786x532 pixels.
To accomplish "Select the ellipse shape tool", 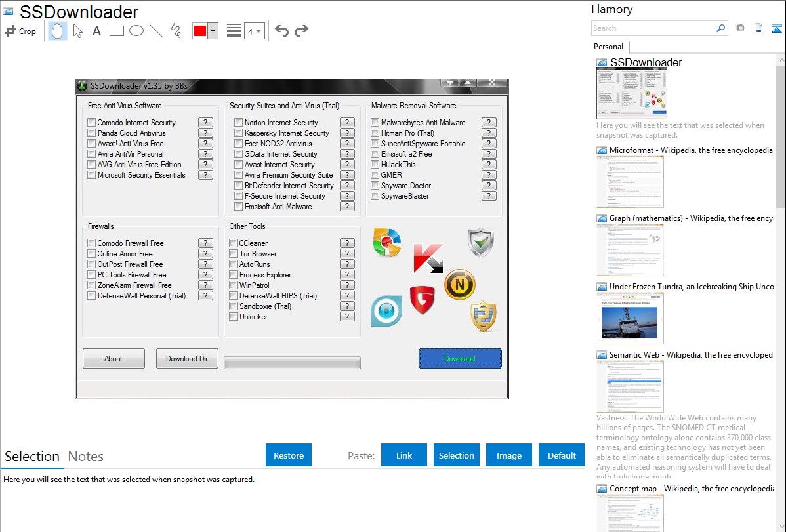I will [x=136, y=31].
